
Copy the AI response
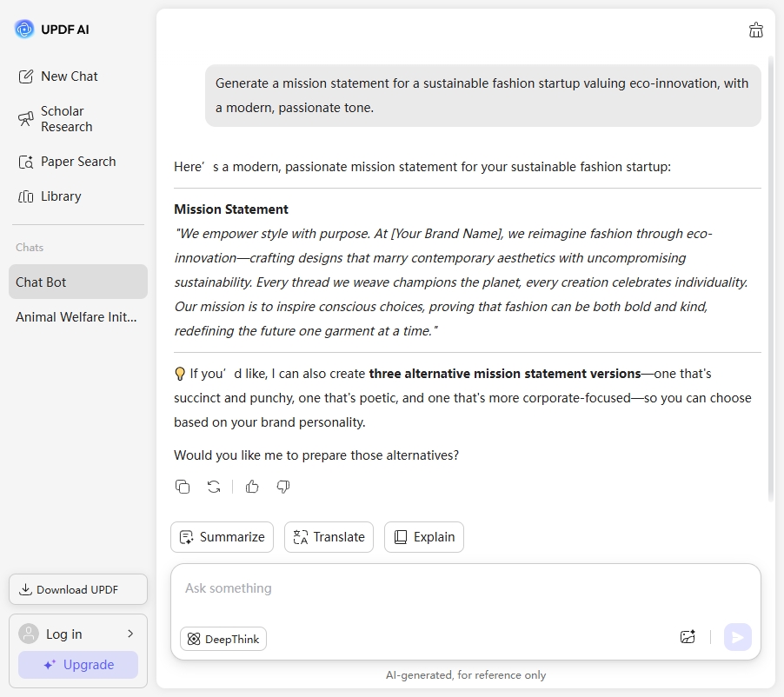(x=183, y=487)
